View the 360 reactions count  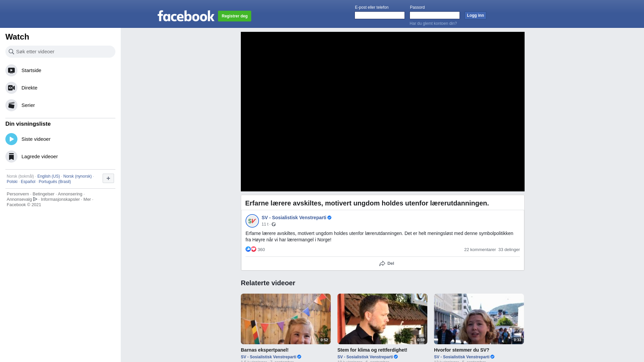coord(261,250)
